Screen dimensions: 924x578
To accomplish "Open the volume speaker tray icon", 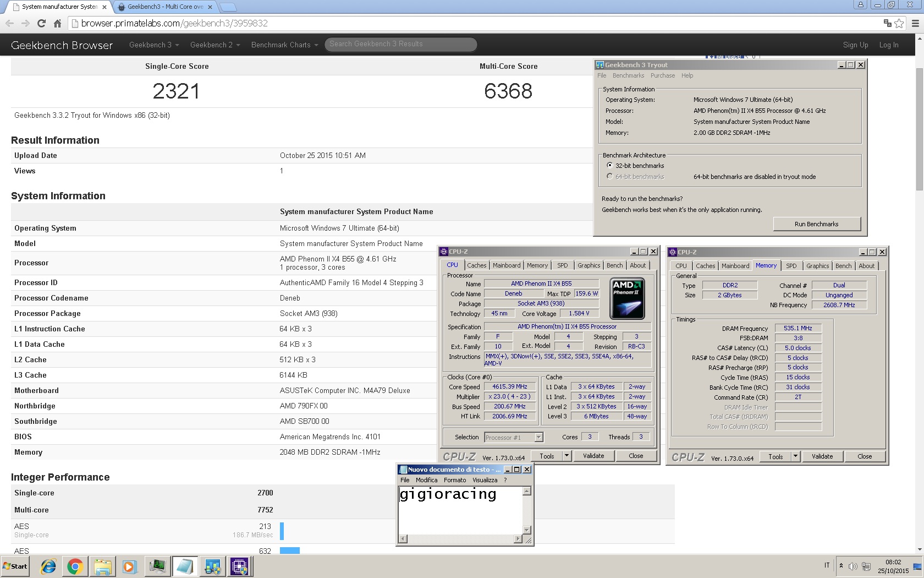I will point(853,566).
